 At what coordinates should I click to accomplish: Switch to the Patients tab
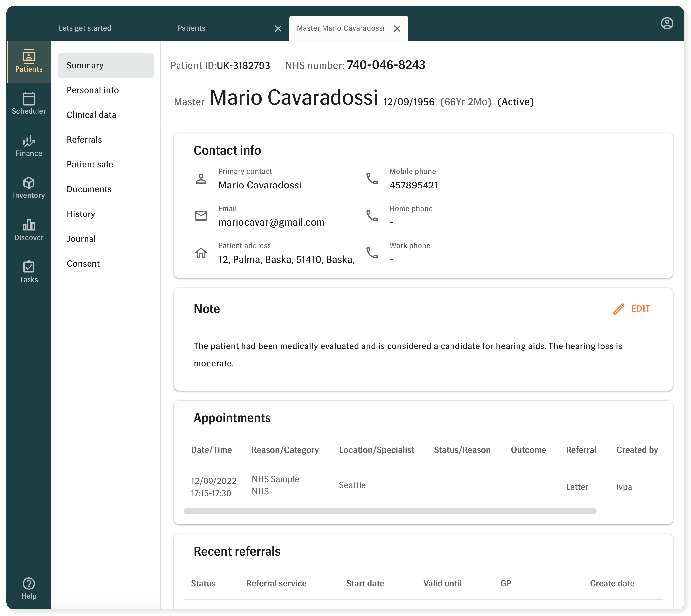[191, 28]
